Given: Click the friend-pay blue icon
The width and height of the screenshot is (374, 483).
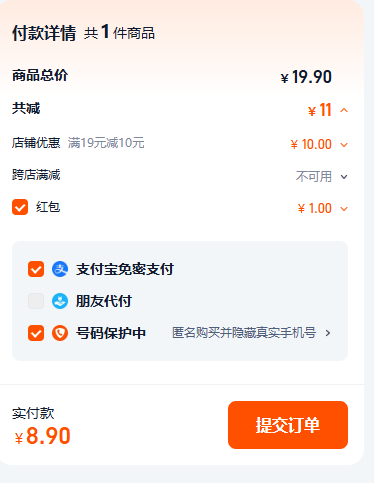Looking at the screenshot, I should pos(60,301).
